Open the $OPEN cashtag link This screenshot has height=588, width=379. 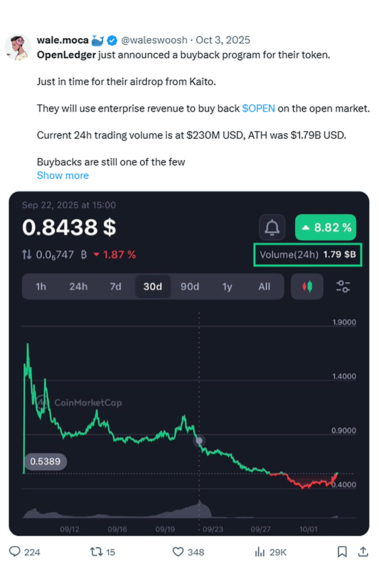[258, 108]
